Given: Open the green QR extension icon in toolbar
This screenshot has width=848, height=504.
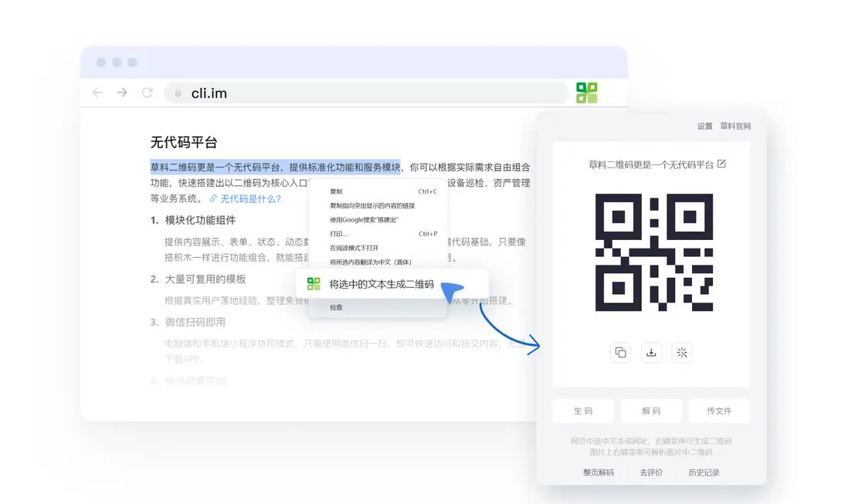Looking at the screenshot, I should pos(587,93).
